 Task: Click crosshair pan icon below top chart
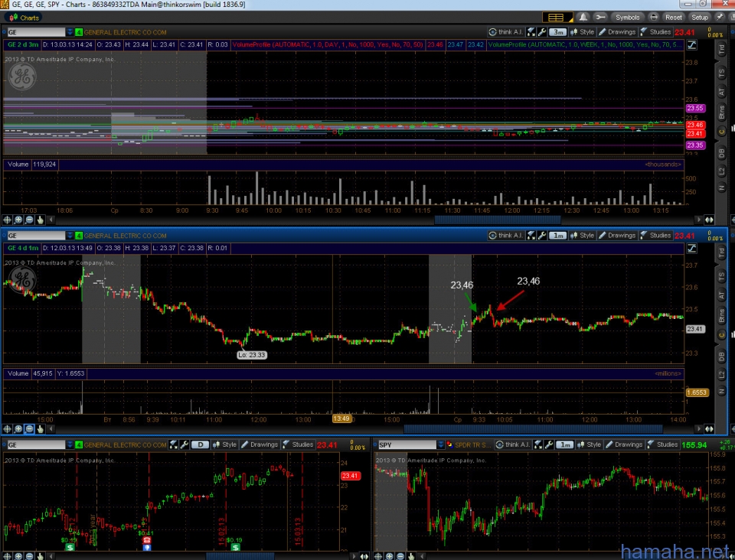[x=7, y=220]
